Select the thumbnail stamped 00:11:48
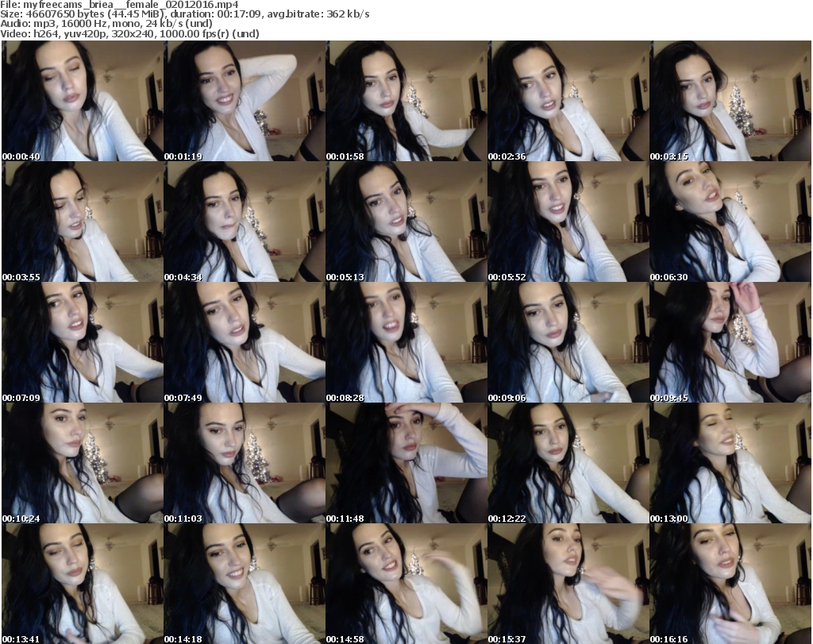Viewport: 813px width, 644px height. 406,463
